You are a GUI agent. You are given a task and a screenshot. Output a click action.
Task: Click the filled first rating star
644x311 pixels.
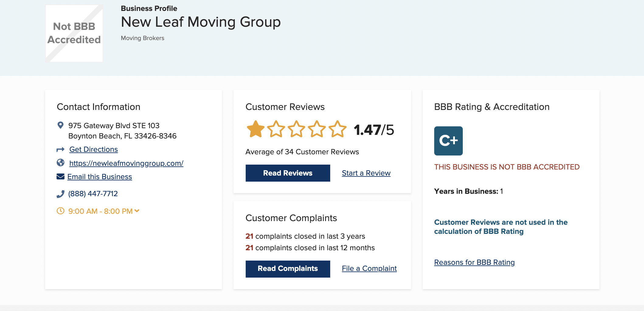click(255, 129)
